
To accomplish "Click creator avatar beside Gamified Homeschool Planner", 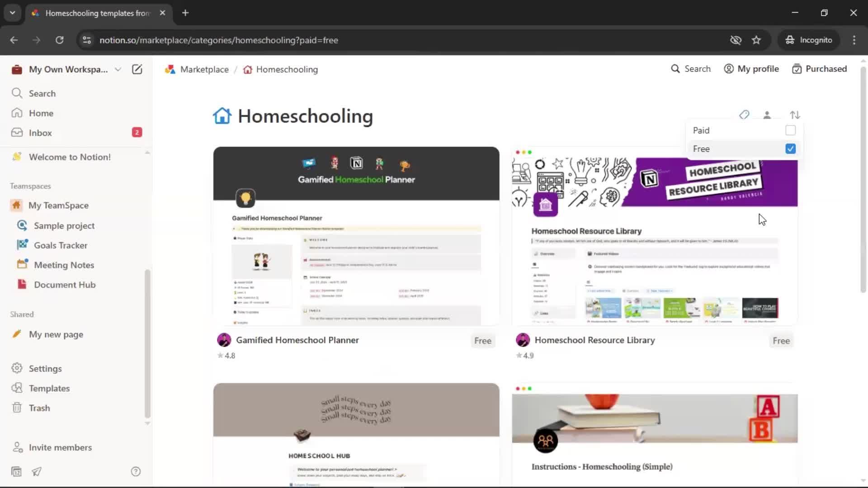I will click(x=224, y=340).
